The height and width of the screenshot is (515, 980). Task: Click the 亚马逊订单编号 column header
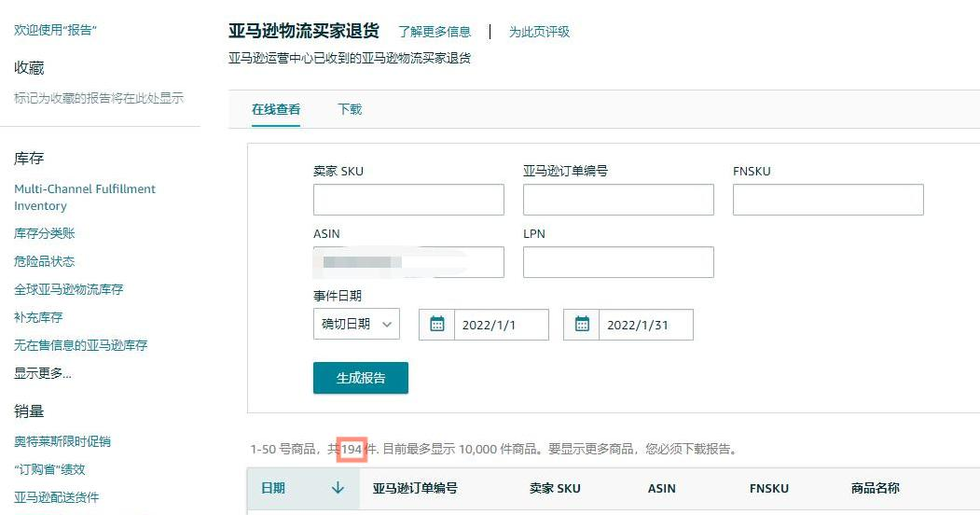pyautogui.click(x=415, y=488)
